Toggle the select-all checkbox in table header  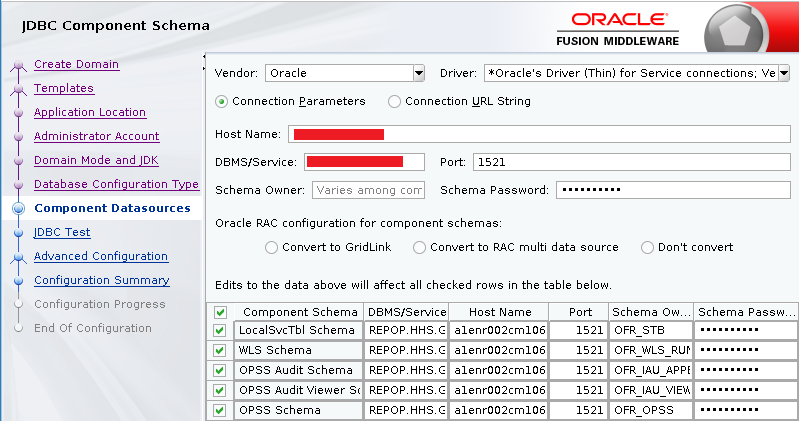pos(220,312)
